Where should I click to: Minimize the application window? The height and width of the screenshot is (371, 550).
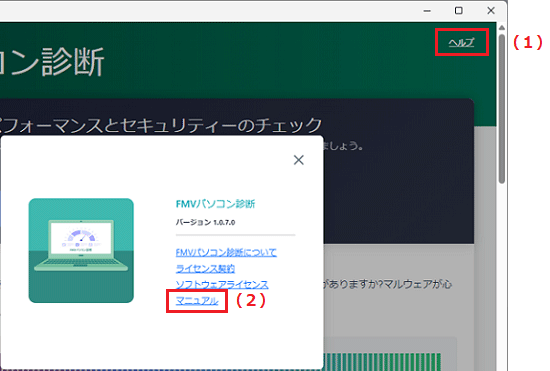pyautogui.click(x=427, y=11)
